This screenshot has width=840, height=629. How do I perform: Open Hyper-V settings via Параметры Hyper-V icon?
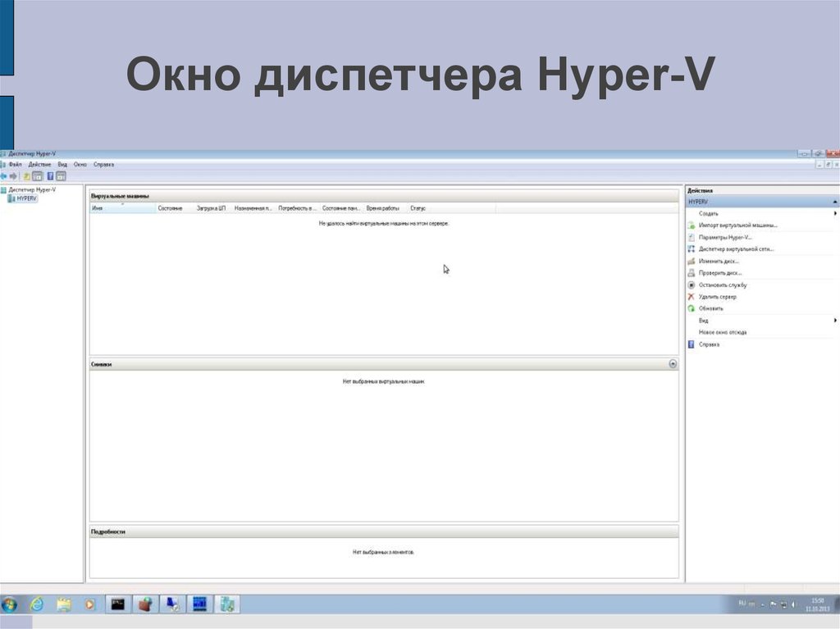pyautogui.click(x=691, y=237)
